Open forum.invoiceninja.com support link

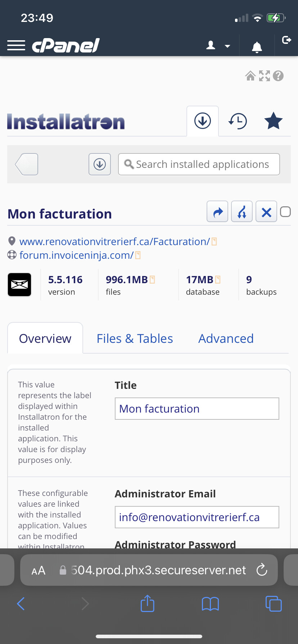point(77,255)
